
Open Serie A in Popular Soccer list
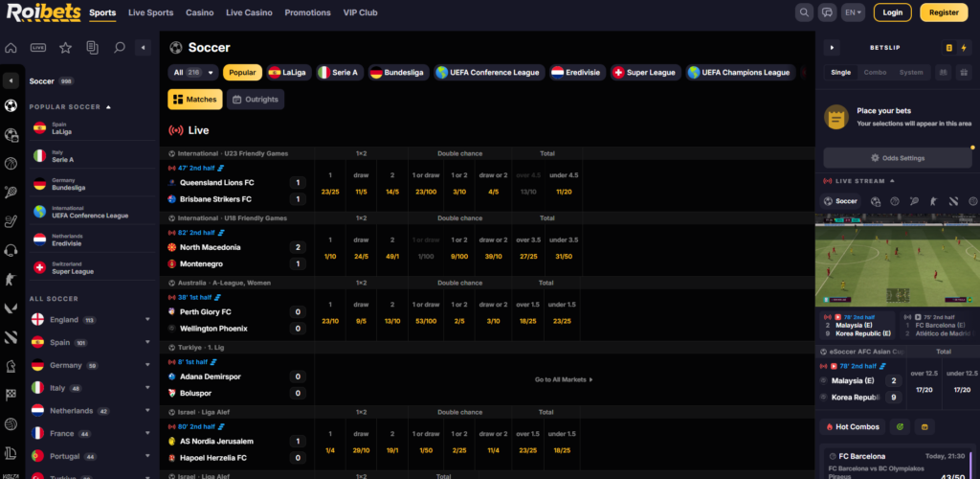91,156
